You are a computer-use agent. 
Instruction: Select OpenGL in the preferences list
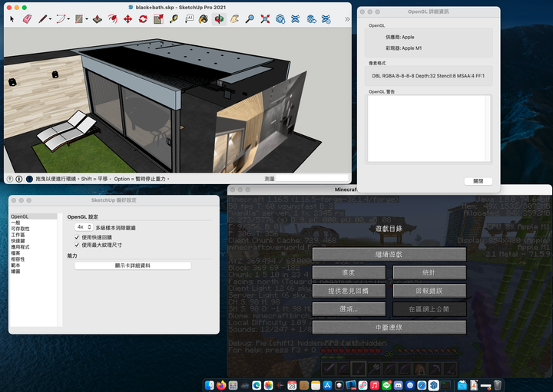(34, 216)
